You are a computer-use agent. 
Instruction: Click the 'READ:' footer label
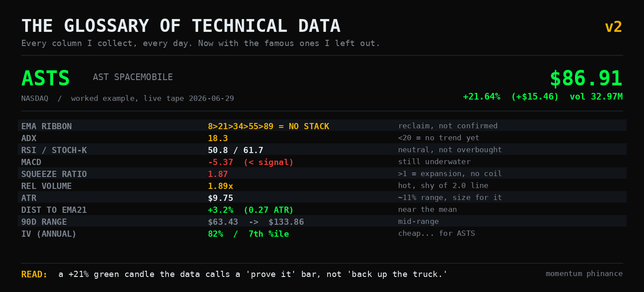(34, 275)
